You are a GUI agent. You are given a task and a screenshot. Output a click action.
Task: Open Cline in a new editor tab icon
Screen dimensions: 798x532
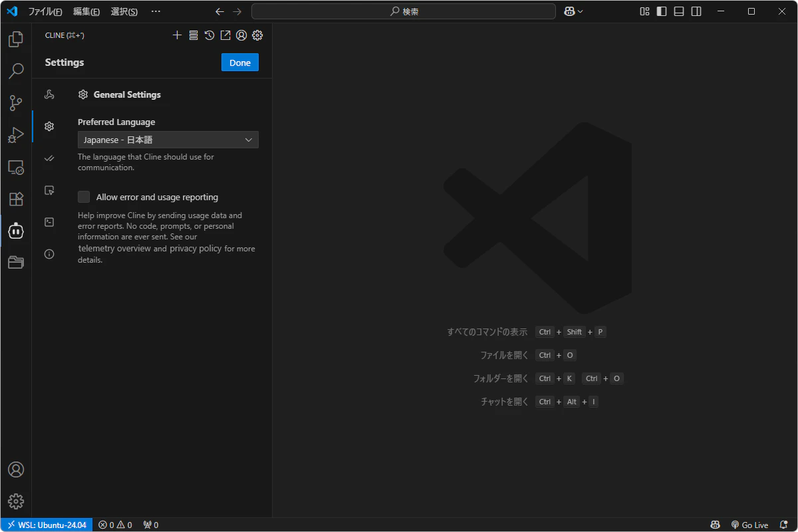(x=225, y=35)
